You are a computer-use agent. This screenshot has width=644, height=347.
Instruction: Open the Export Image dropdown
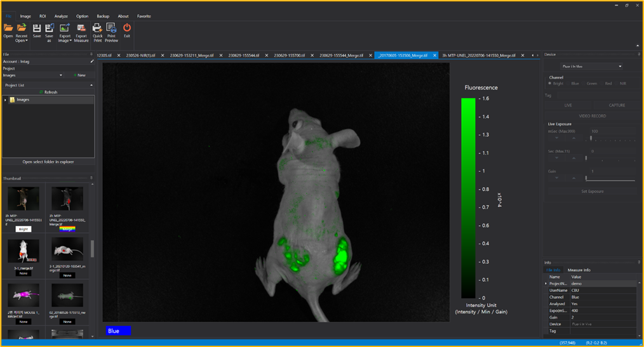coord(65,33)
